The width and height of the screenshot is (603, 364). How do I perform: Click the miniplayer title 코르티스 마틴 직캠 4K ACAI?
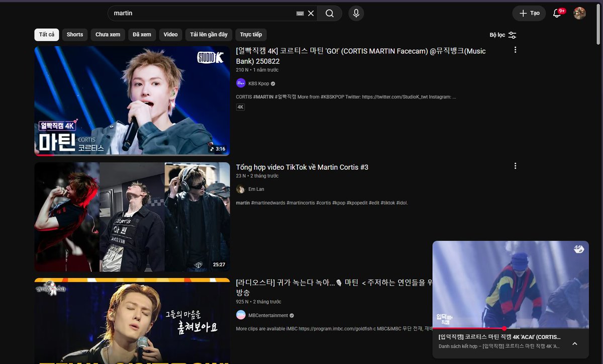499,337
